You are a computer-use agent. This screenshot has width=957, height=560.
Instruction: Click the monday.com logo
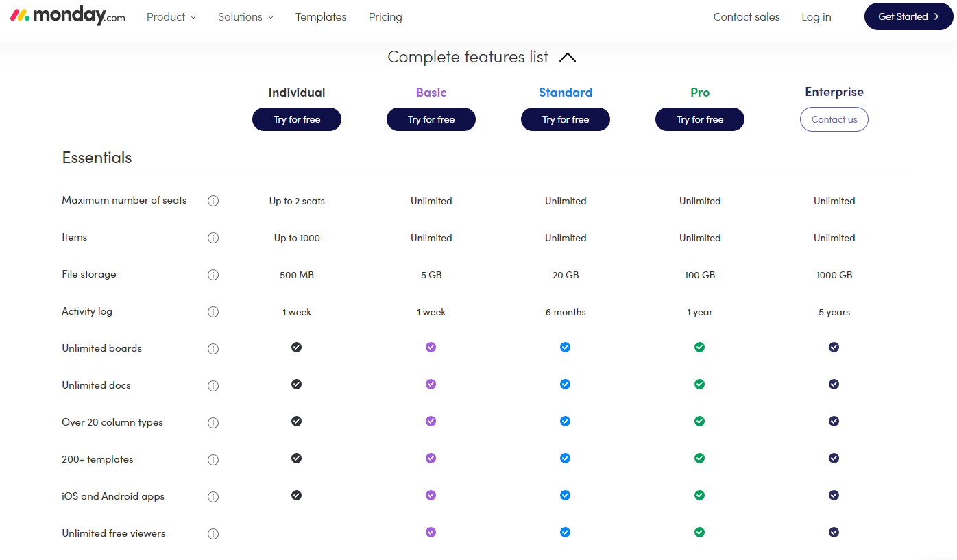[68, 16]
